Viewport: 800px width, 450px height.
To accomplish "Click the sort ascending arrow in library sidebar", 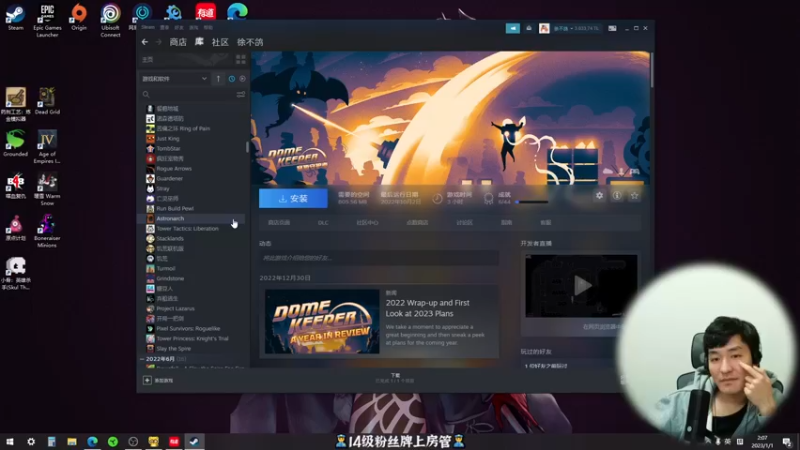I will pyautogui.click(x=218, y=79).
